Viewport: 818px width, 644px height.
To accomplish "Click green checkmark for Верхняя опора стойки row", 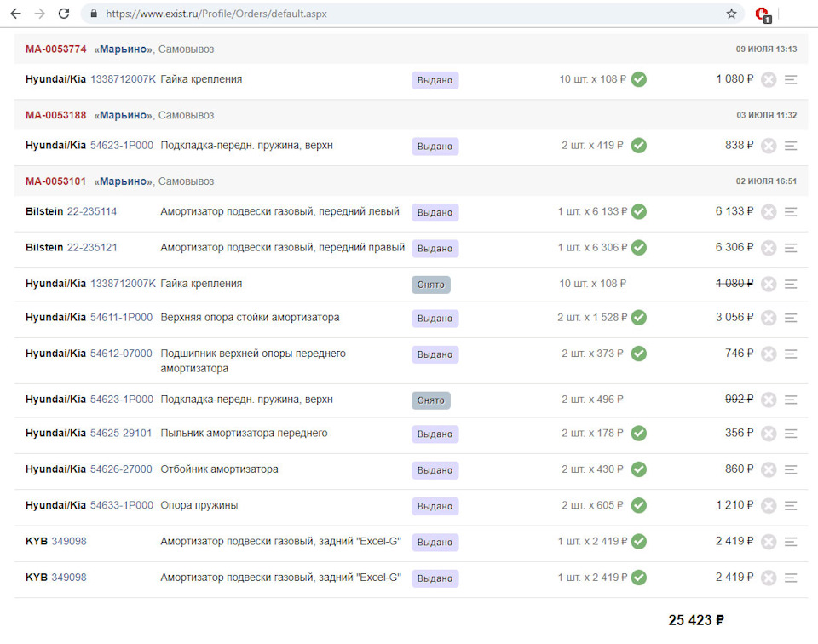I will coord(638,318).
